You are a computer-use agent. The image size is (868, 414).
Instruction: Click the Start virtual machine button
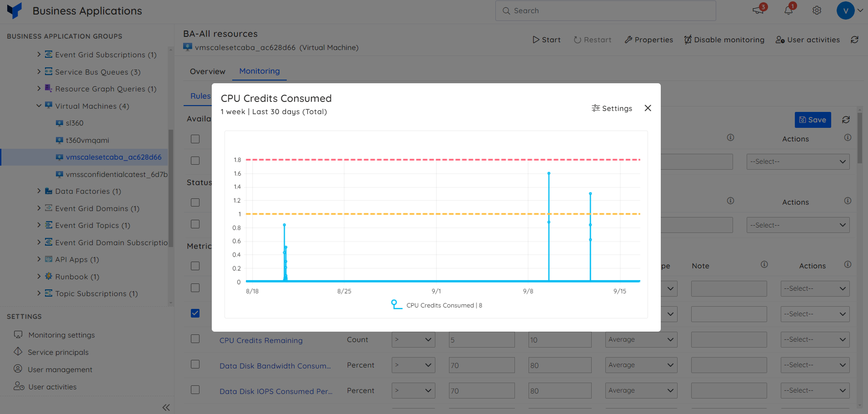click(547, 40)
